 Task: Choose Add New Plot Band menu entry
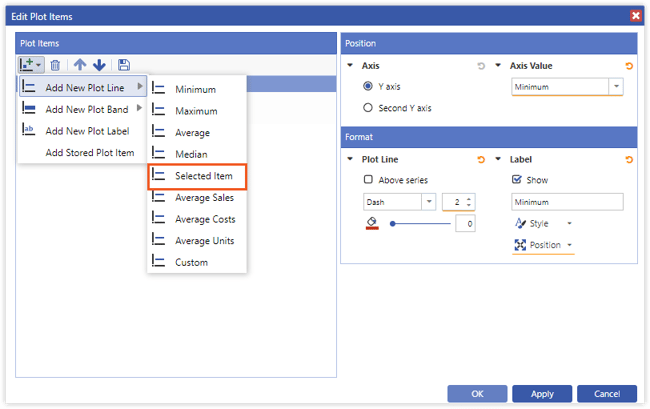(x=83, y=109)
